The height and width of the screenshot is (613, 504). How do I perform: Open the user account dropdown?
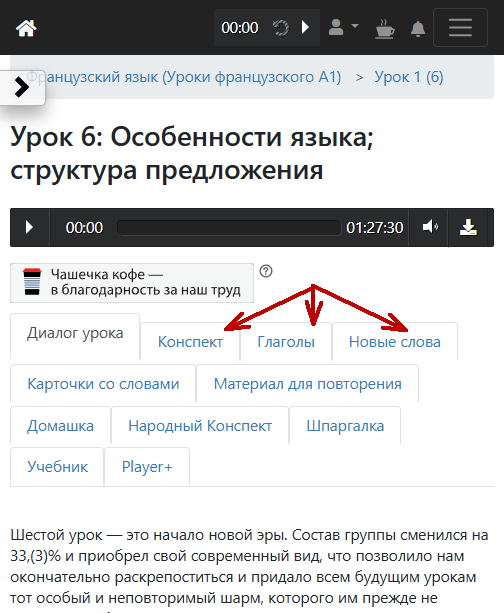coord(343,27)
